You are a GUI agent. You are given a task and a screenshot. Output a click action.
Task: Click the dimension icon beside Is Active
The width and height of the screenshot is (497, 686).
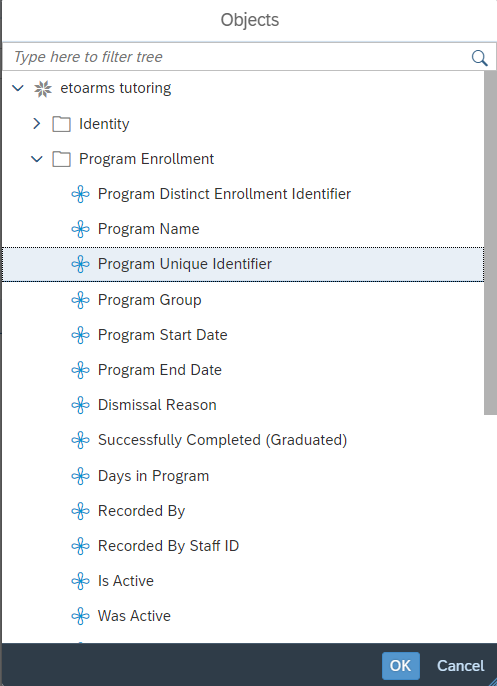pos(80,581)
